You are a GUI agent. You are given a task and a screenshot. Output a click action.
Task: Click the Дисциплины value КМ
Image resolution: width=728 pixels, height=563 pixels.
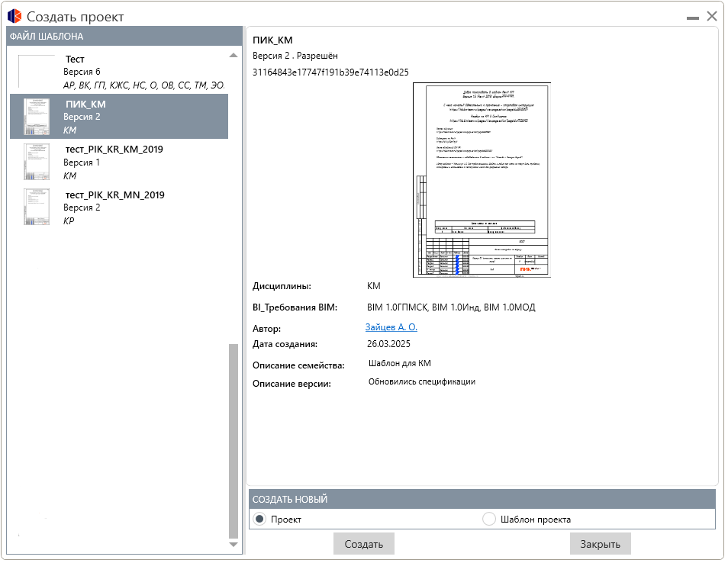(375, 288)
